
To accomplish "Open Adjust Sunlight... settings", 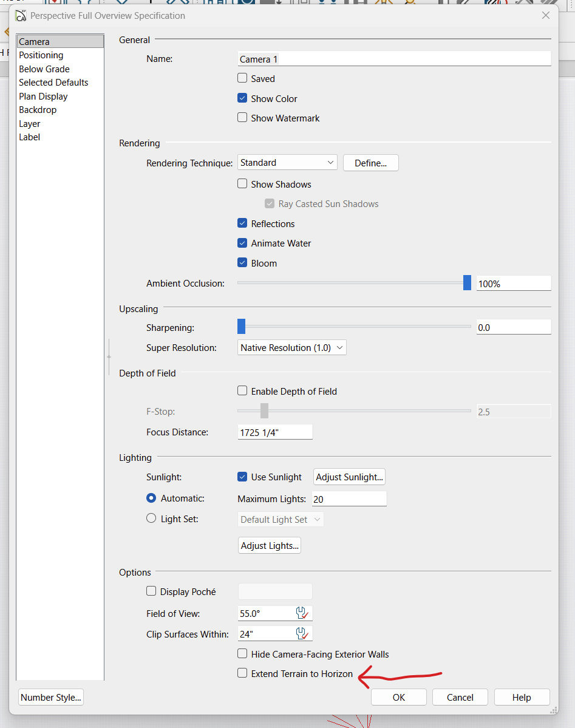I will point(349,477).
